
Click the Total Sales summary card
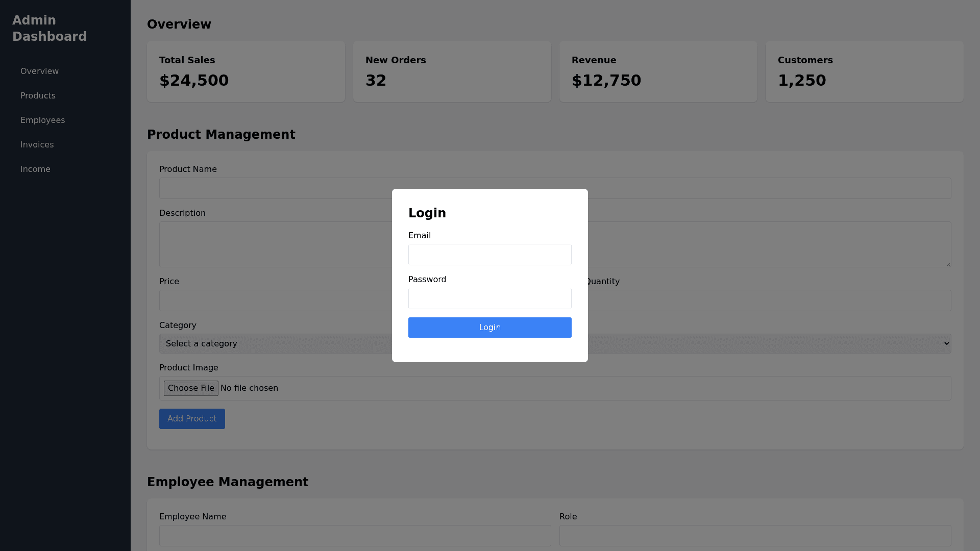click(246, 71)
